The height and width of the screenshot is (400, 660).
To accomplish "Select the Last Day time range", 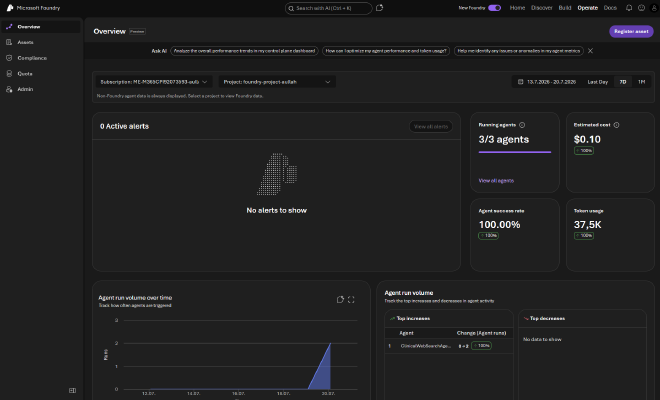I will click(598, 82).
